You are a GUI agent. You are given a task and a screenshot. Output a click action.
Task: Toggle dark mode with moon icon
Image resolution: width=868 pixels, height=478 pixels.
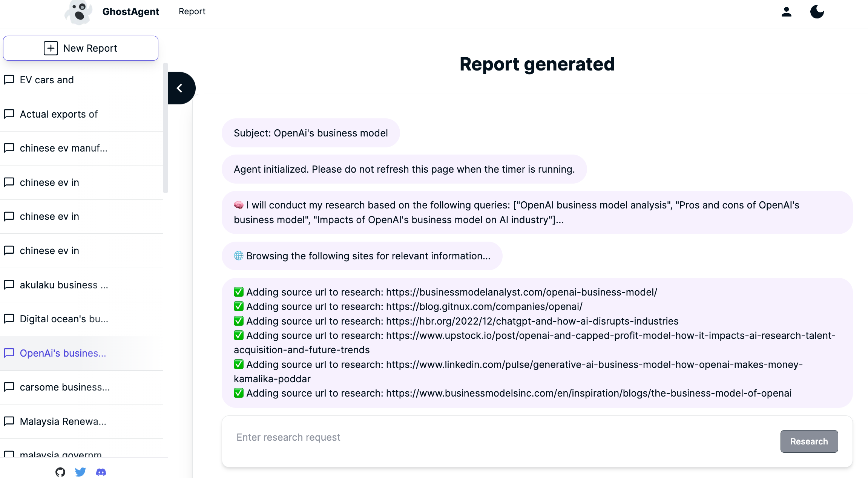(x=817, y=12)
